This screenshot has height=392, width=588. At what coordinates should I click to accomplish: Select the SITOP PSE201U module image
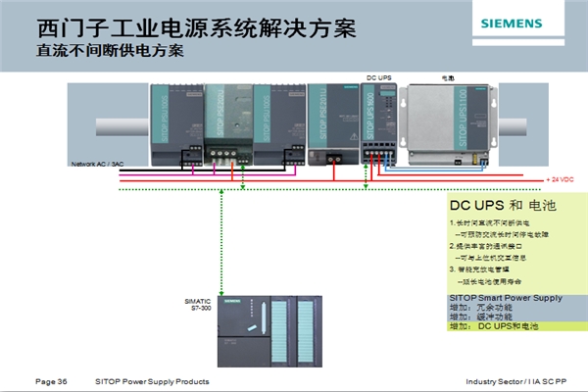click(333, 124)
